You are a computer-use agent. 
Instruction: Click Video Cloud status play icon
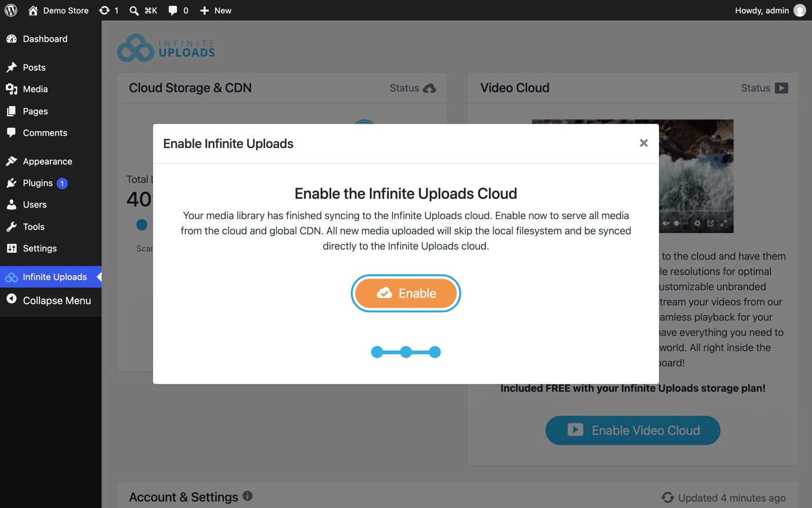click(781, 88)
